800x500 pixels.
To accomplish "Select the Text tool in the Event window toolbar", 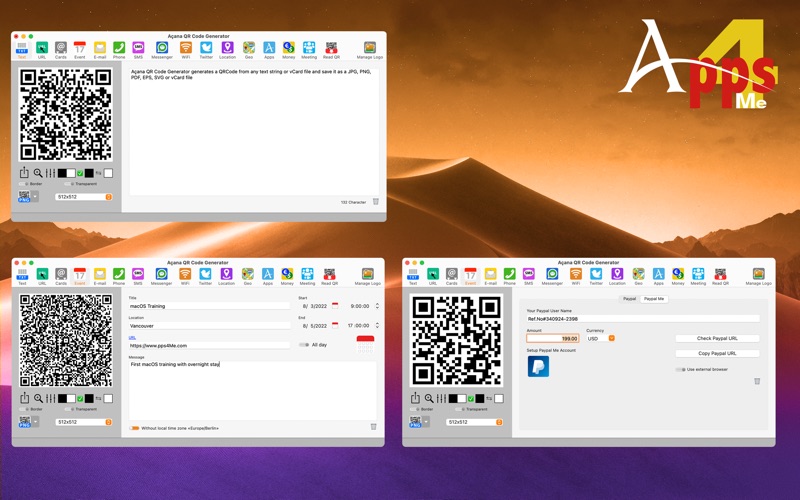I will click(x=22, y=276).
